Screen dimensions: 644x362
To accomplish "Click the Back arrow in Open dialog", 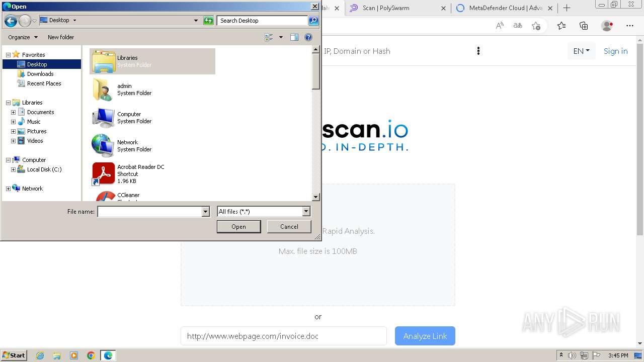I will point(11,21).
